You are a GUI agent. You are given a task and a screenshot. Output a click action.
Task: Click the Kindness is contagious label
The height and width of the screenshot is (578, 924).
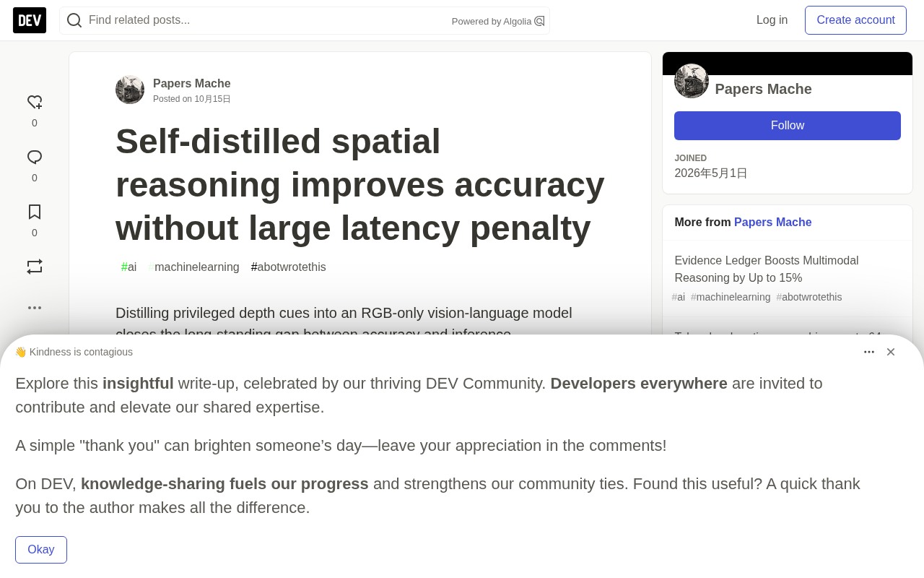(x=74, y=352)
